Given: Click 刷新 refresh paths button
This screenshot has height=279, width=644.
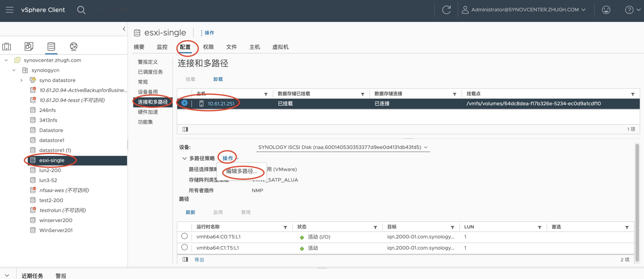Looking at the screenshot, I should point(190,212).
